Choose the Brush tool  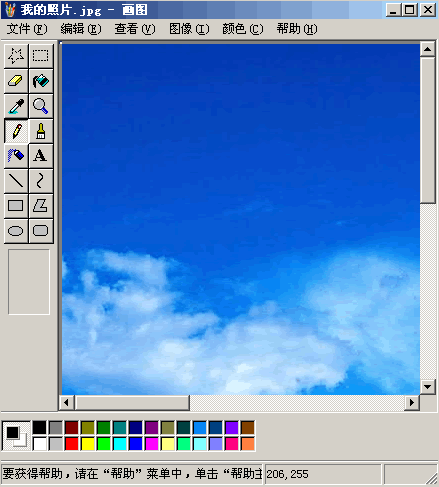pyautogui.click(x=41, y=131)
